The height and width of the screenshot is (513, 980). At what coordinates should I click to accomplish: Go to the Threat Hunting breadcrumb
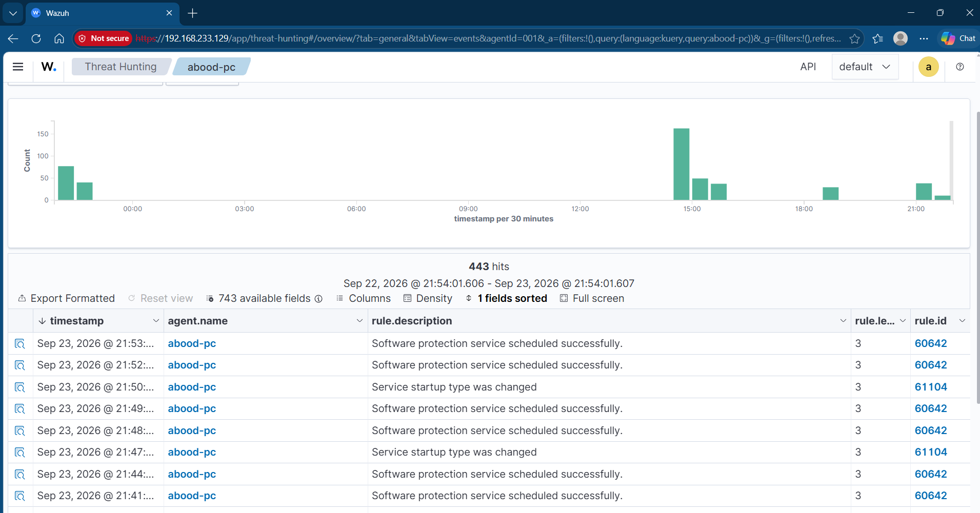pyautogui.click(x=121, y=67)
